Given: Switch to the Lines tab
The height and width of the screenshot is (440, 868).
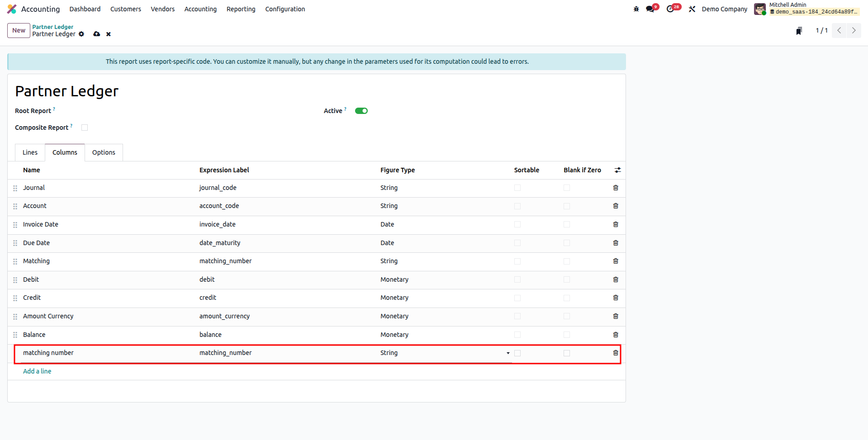Looking at the screenshot, I should coord(30,152).
